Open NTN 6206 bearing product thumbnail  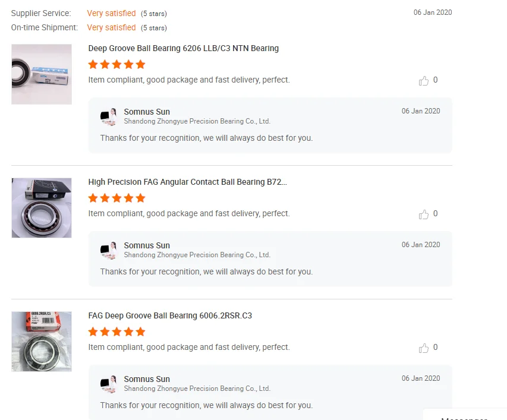pos(42,74)
